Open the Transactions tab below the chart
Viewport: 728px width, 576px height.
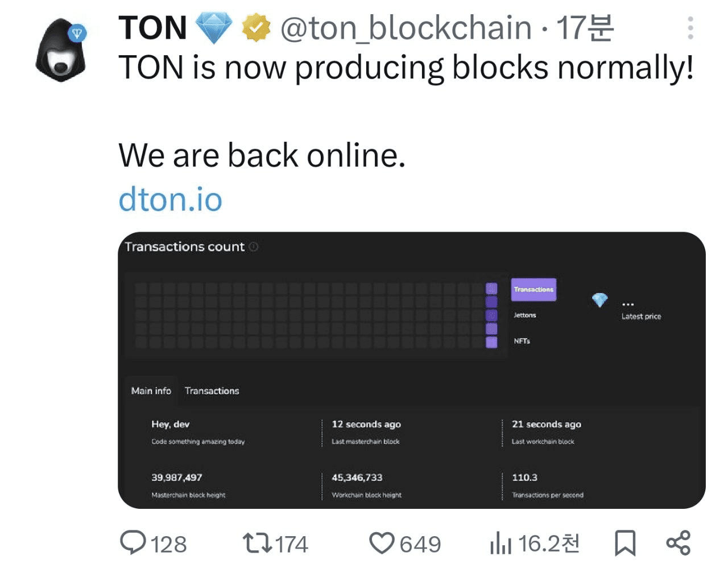coord(212,390)
